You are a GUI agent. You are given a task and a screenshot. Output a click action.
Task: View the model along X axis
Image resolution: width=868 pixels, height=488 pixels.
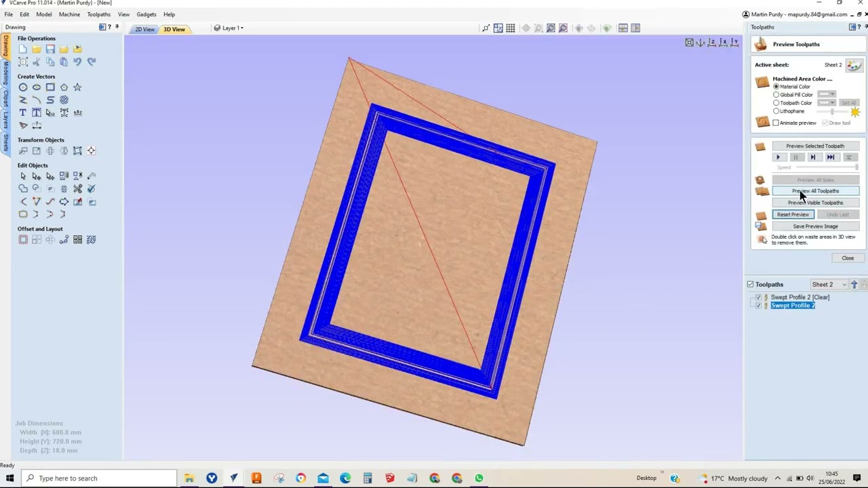coord(722,43)
